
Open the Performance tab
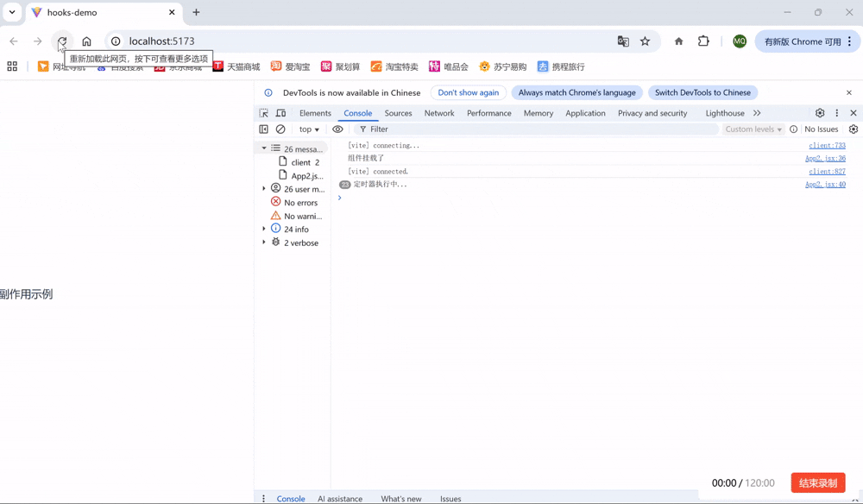tap(488, 113)
